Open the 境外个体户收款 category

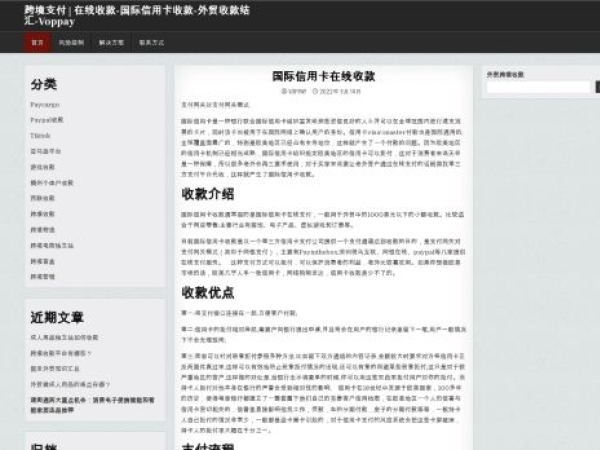pos(52,183)
